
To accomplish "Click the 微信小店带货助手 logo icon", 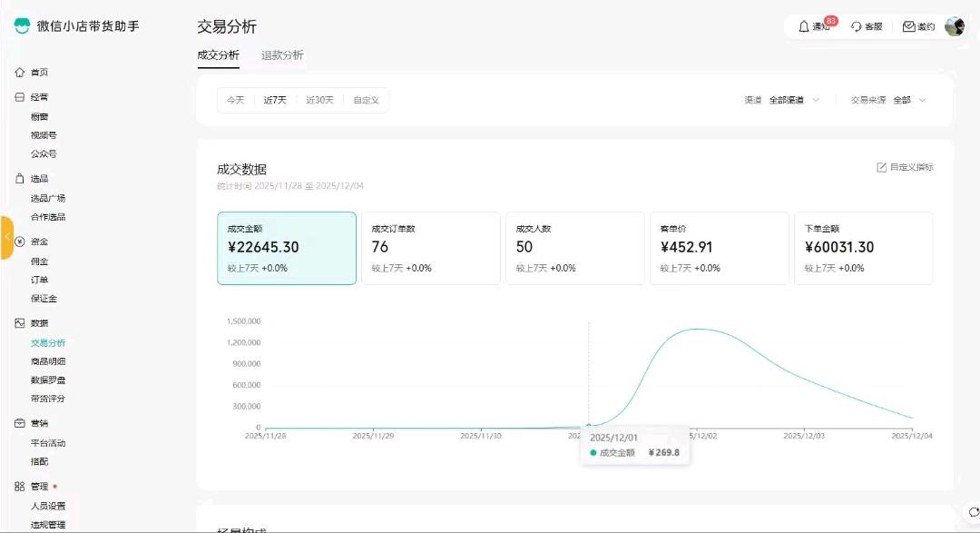I will (x=20, y=26).
